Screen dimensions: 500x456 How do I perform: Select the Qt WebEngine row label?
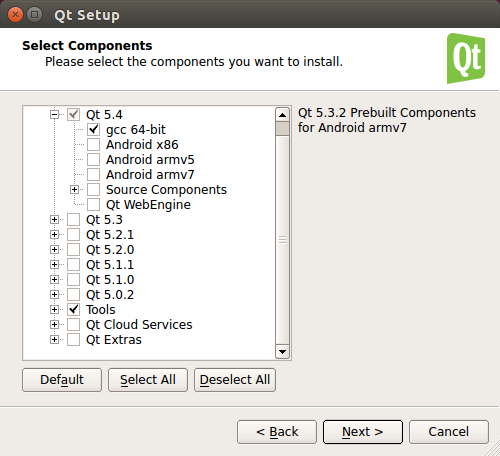click(x=149, y=205)
